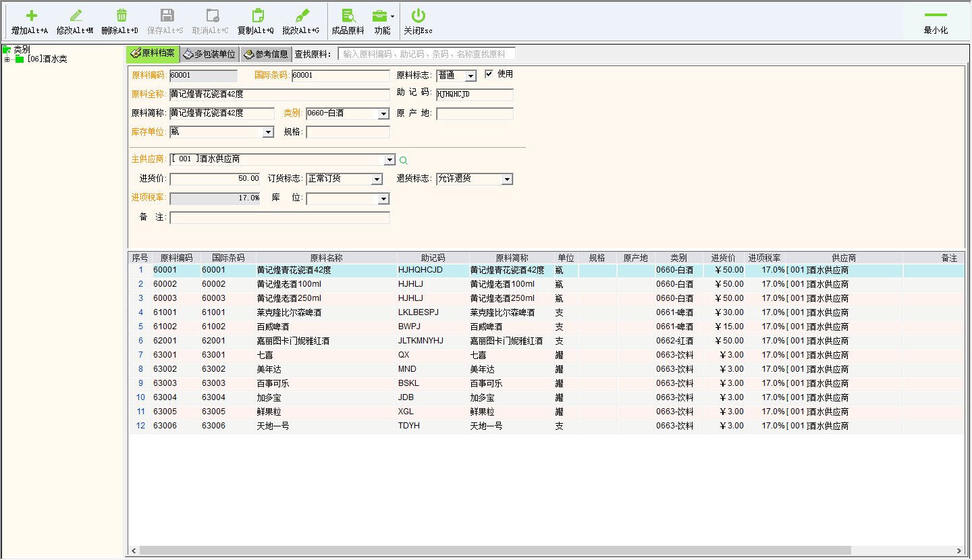The height and width of the screenshot is (560, 972).
Task: Click the 助记码 input field
Action: [475, 94]
